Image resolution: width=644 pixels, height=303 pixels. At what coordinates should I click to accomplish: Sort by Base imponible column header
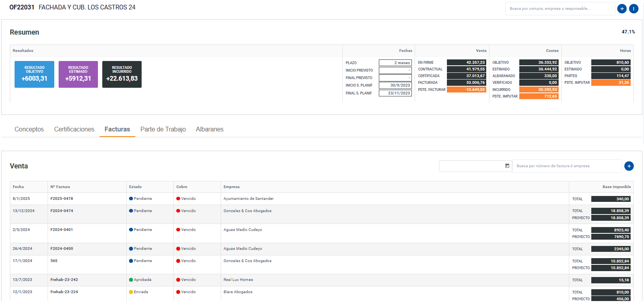[616, 187]
